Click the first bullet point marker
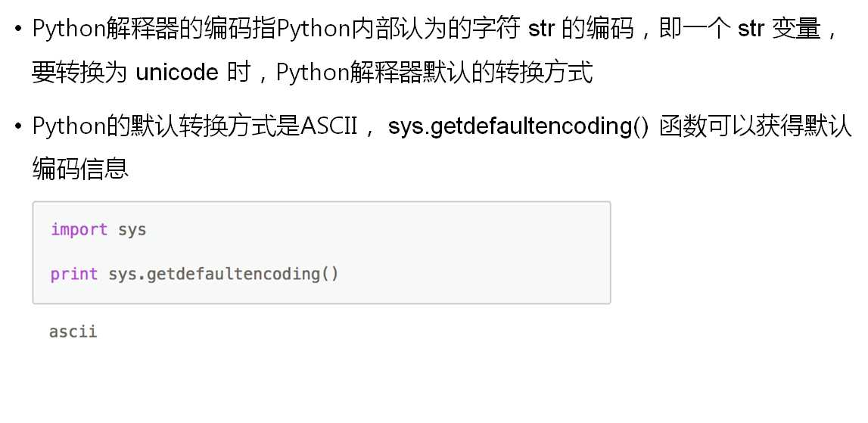 pyautogui.click(x=19, y=28)
